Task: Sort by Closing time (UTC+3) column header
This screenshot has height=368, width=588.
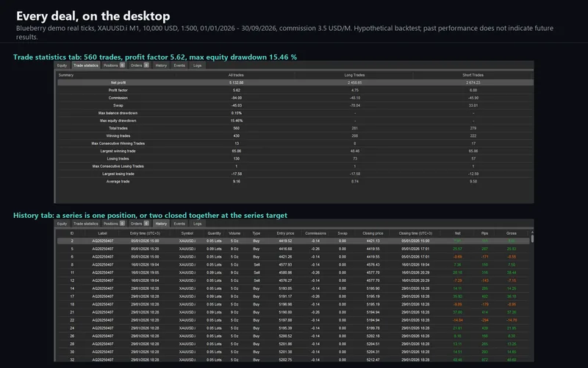Action: (415, 233)
